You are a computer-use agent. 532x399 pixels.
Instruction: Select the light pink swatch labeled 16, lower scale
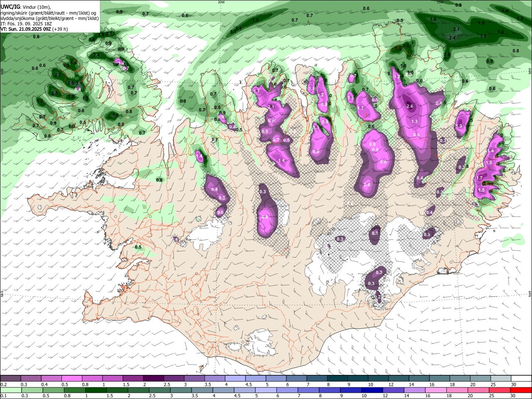click(436, 390)
